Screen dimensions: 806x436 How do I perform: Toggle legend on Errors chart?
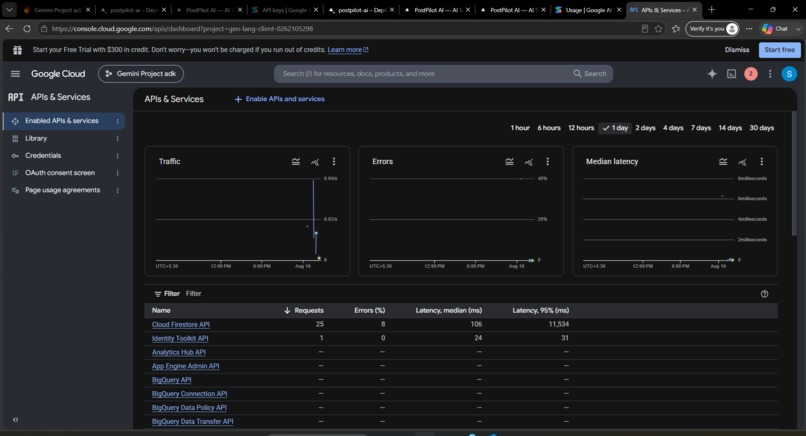click(x=509, y=162)
